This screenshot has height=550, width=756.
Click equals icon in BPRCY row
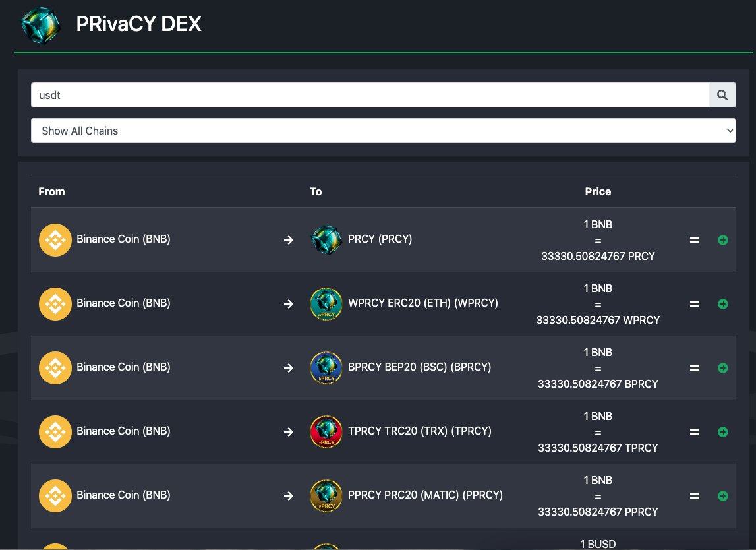[694, 368]
